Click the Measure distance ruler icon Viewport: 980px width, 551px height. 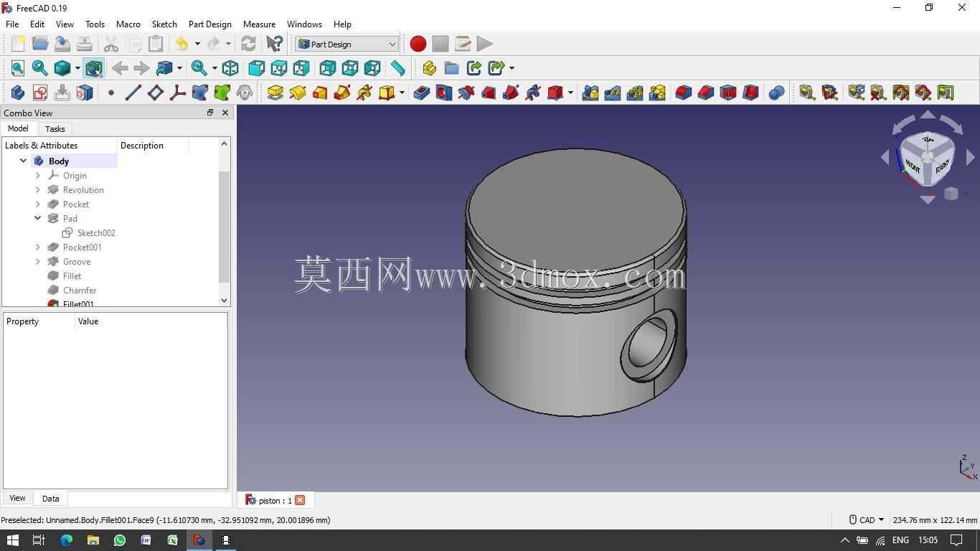[397, 68]
